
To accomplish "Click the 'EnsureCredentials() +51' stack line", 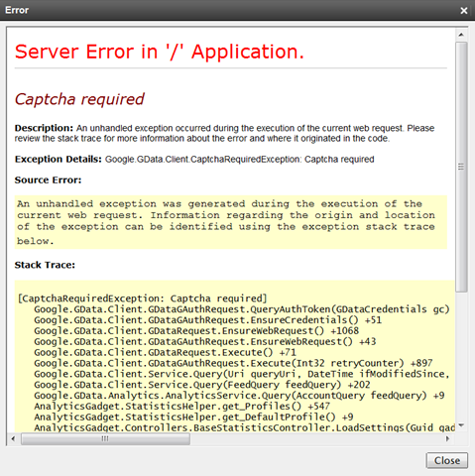I will (208, 320).
